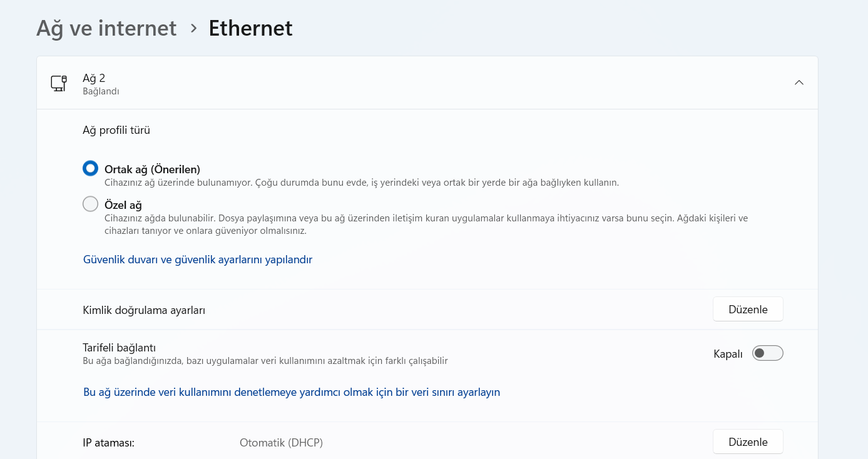Collapse the Ağ 2 section chevron
This screenshot has height=459, width=868.
point(799,83)
